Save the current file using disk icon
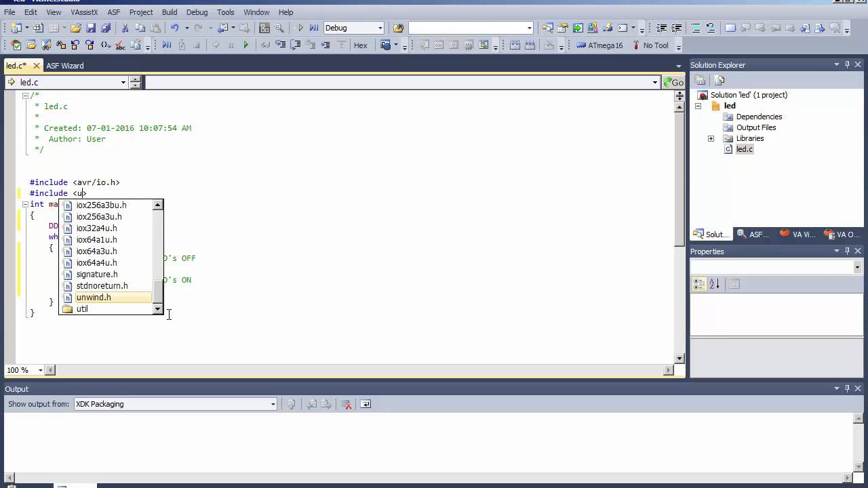Image resolution: width=868 pixels, height=488 pixels. [x=91, y=28]
